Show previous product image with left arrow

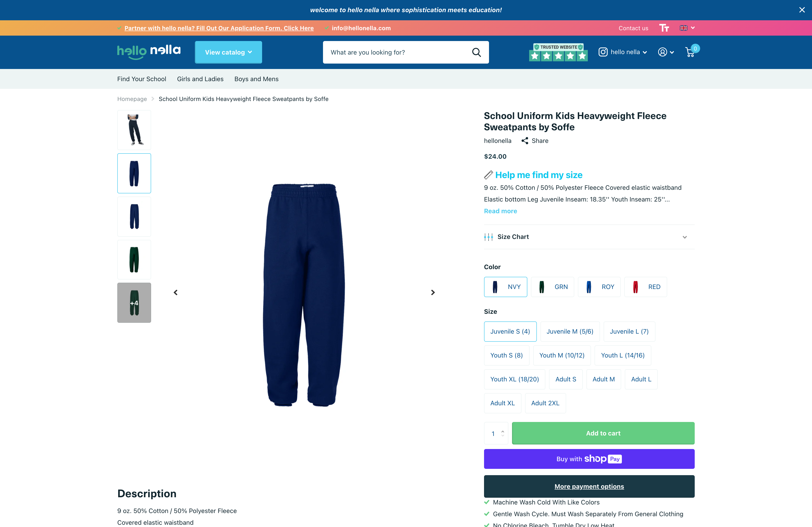coord(176,293)
